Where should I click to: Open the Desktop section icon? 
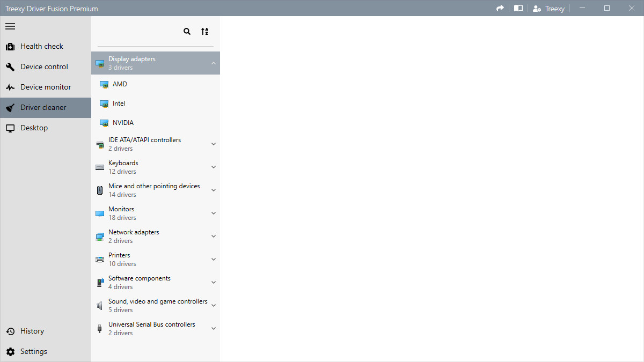pos(10,128)
